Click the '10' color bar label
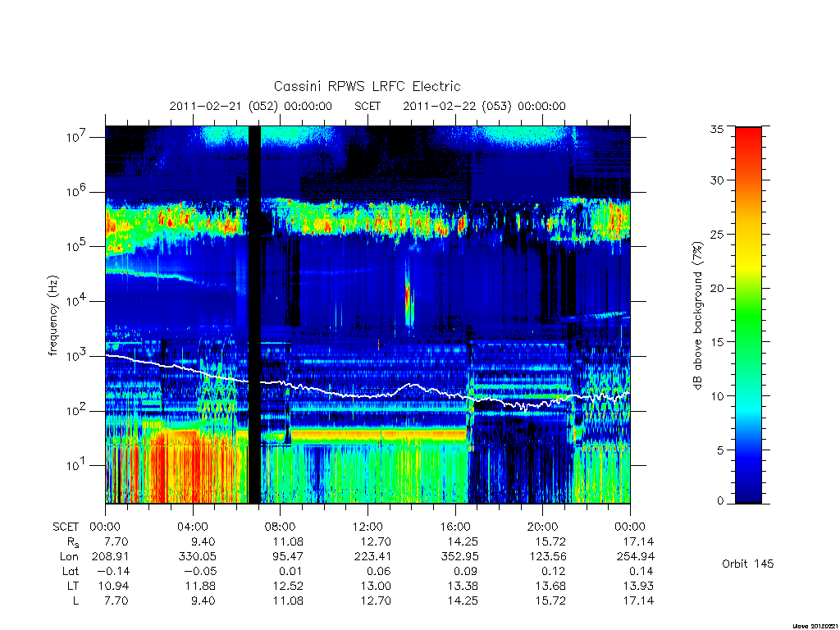The width and height of the screenshot is (840, 630). tap(717, 396)
